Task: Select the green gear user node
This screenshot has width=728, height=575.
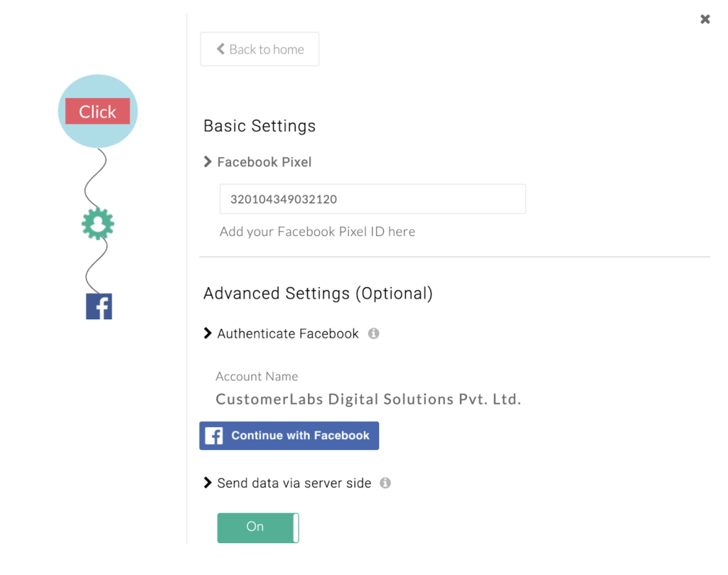Action: pos(98,224)
